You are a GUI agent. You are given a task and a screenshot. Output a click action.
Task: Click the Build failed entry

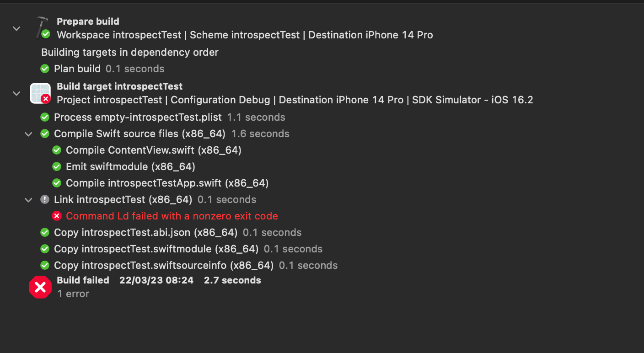point(83,280)
